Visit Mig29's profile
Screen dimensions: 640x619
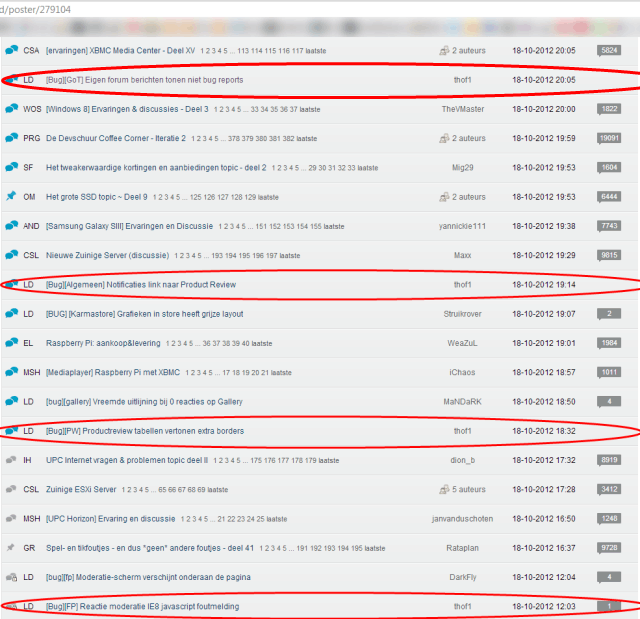[462, 168]
